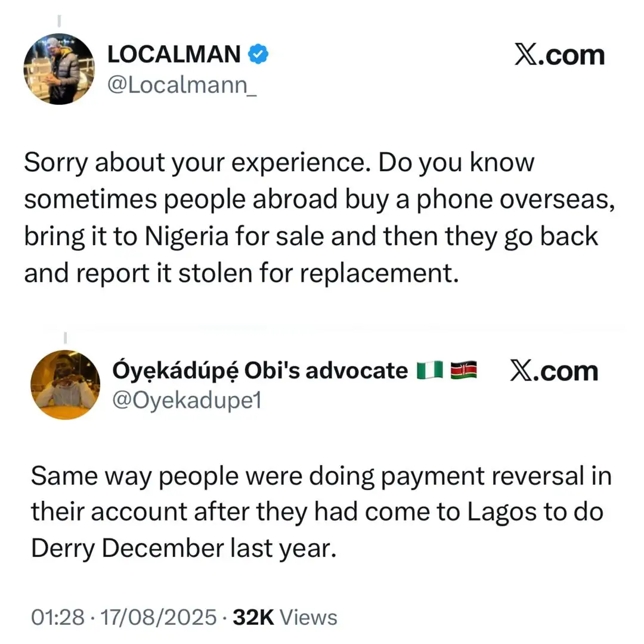Click the X.com logo beside Obi's advocate
Viewport: 644px width, 644px height.
(554, 371)
